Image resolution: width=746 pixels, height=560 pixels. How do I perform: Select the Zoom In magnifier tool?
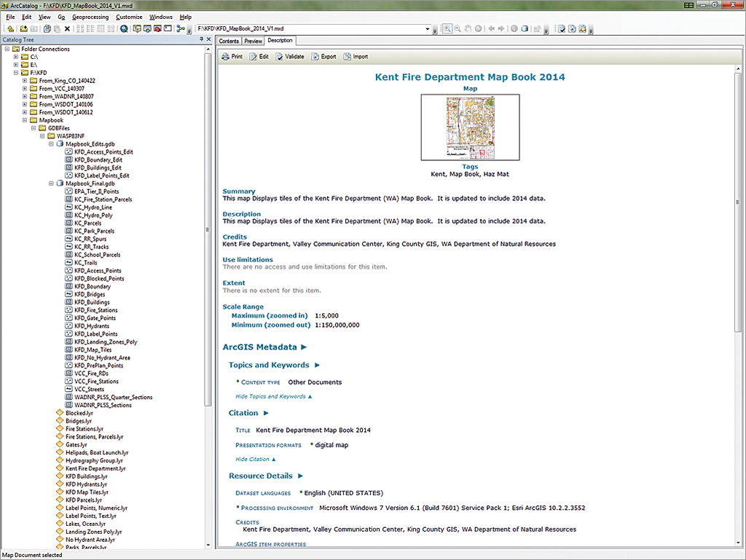click(447, 28)
